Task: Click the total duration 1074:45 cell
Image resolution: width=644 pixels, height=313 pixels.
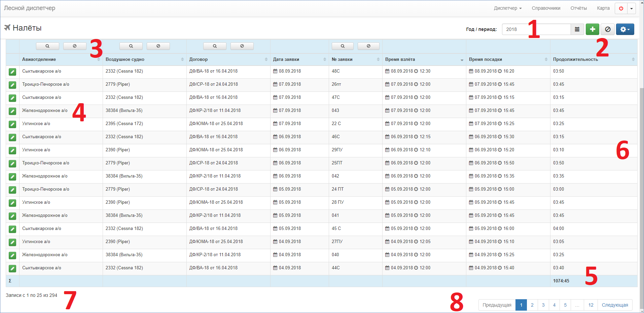Action: pyautogui.click(x=594, y=281)
